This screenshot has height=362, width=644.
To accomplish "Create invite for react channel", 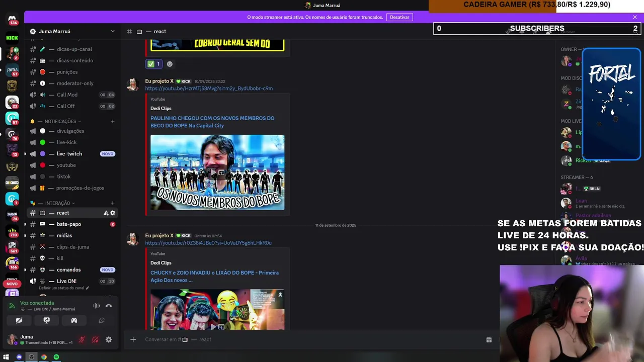I will click(106, 213).
